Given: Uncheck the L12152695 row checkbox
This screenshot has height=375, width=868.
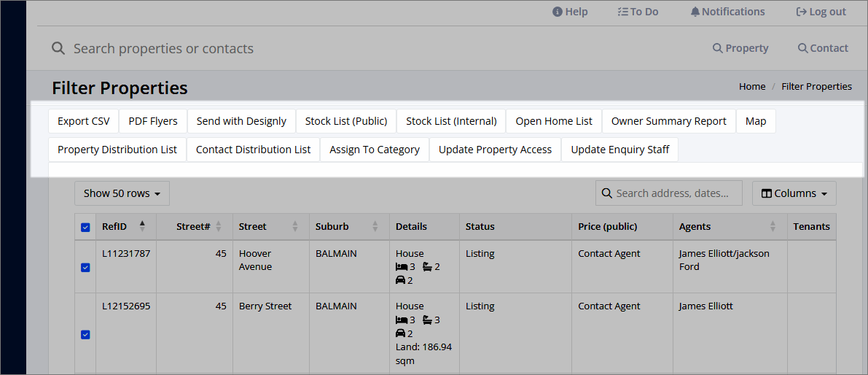Looking at the screenshot, I should coord(85,335).
